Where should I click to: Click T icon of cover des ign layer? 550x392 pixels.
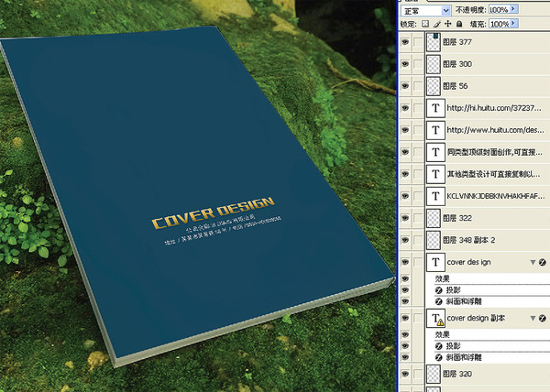click(435, 262)
